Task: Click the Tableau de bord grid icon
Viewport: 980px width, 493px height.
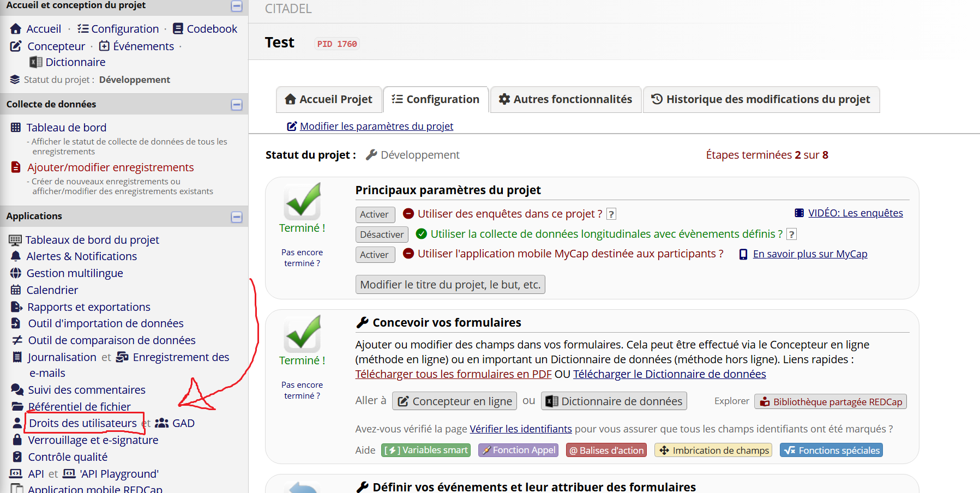Action: click(x=16, y=128)
